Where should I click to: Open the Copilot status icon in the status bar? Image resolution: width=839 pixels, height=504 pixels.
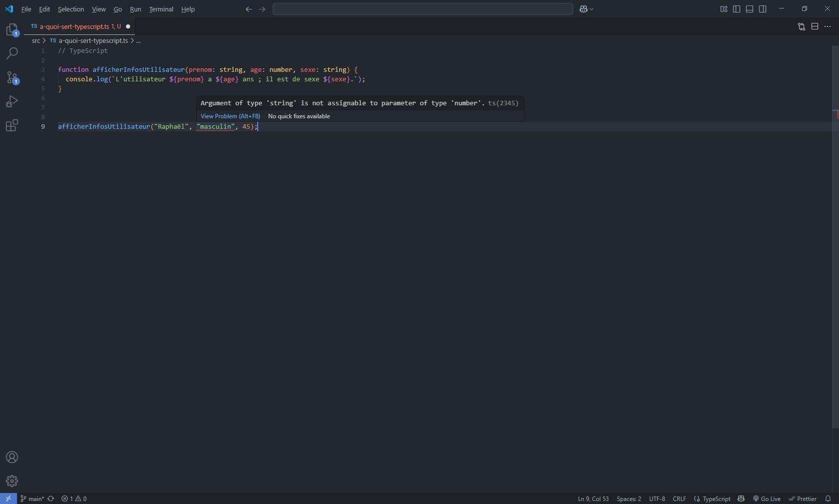point(741,499)
